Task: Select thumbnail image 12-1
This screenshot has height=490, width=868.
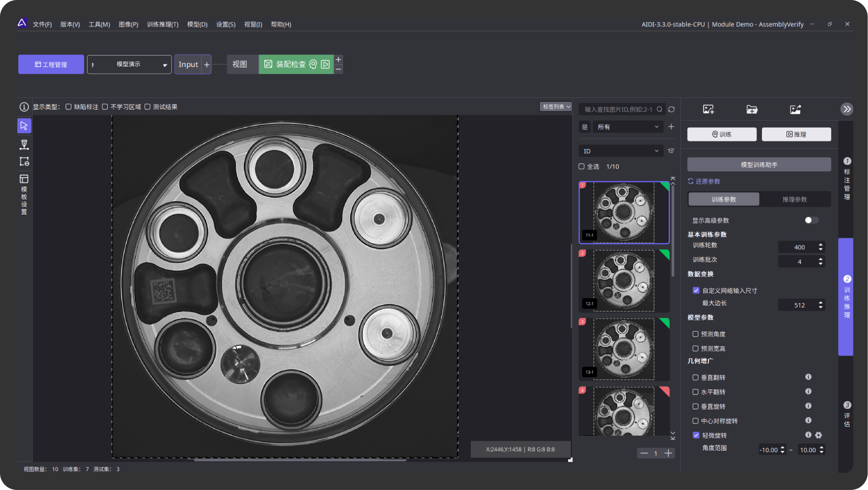Action: pyautogui.click(x=624, y=281)
